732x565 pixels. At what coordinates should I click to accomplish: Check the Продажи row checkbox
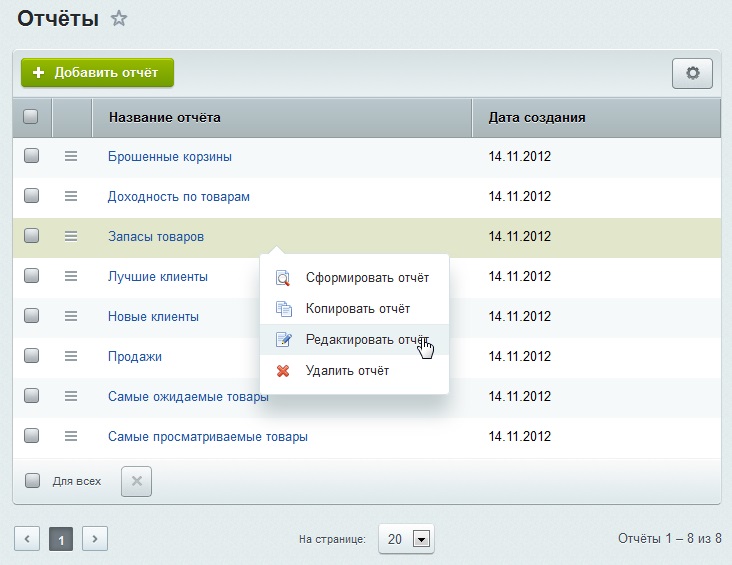32,356
